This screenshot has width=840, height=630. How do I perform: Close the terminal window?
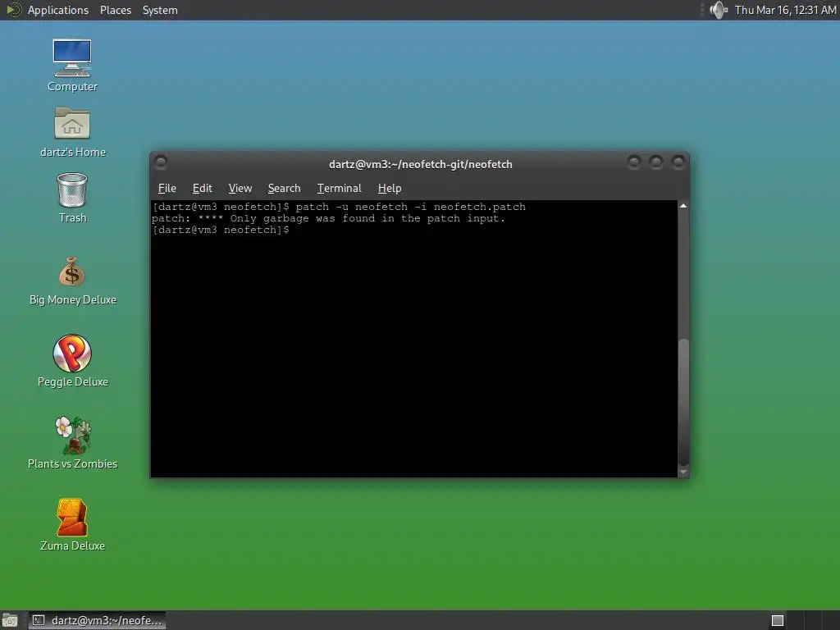[x=678, y=162]
